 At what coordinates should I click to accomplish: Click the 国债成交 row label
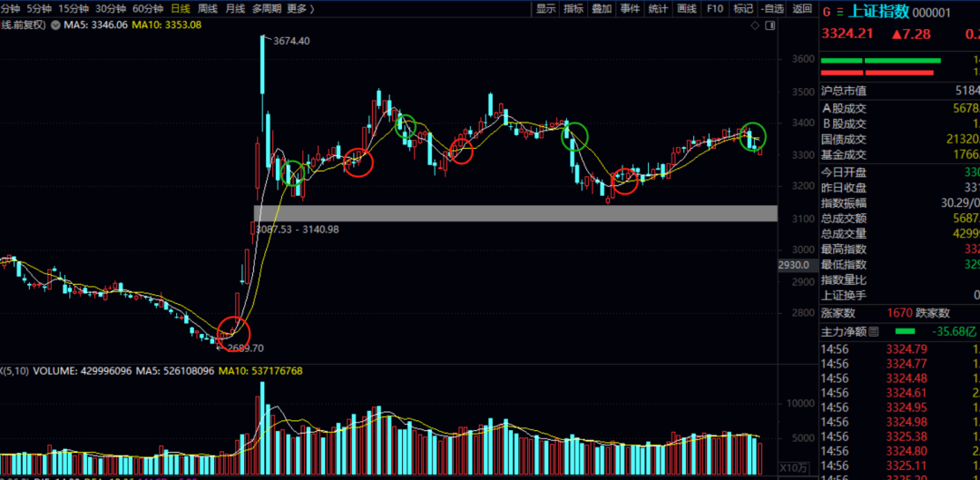(844, 140)
